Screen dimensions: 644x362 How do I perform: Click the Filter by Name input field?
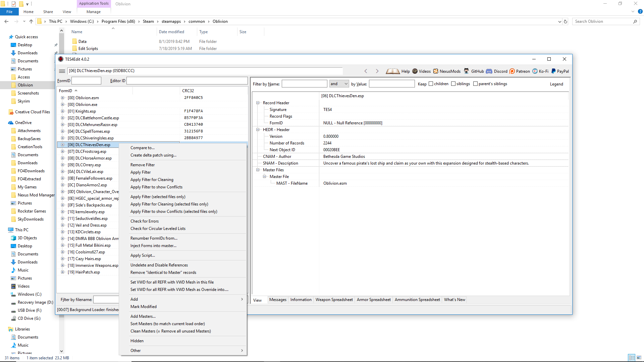pyautogui.click(x=304, y=84)
